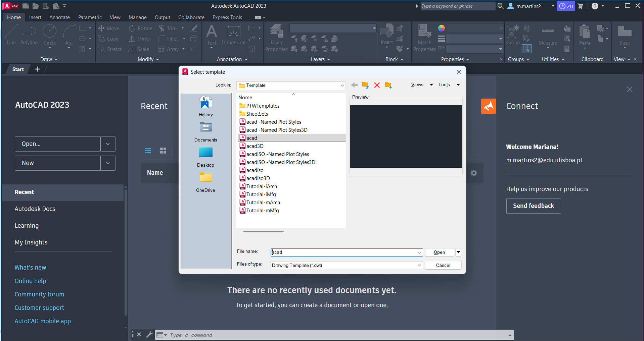Open the Autodesk App Store cart icon

580,6
